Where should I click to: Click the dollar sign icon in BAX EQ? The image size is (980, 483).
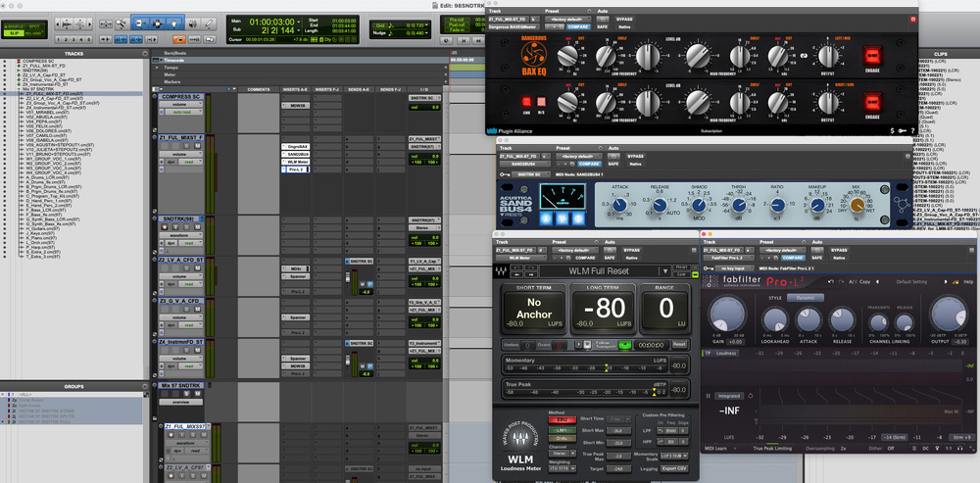[x=892, y=130]
